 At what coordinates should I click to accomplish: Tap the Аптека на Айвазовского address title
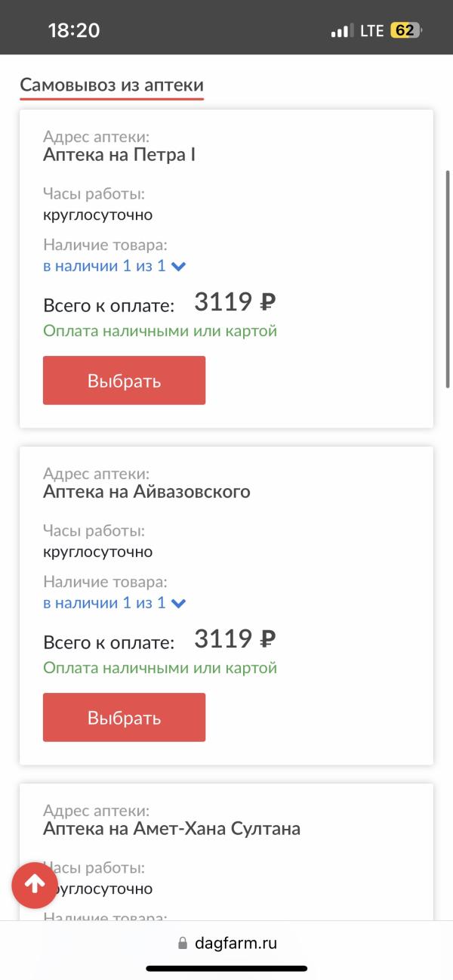click(x=147, y=492)
